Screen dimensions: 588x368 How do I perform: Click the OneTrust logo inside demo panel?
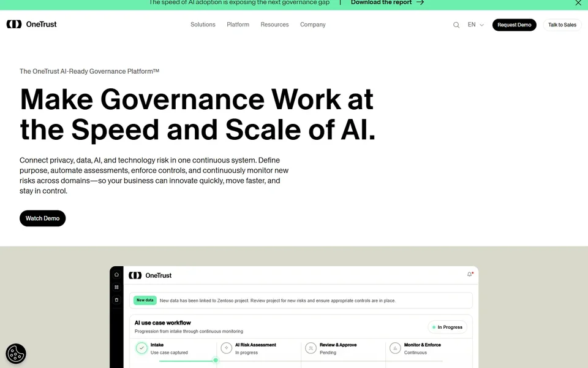pyautogui.click(x=150, y=275)
